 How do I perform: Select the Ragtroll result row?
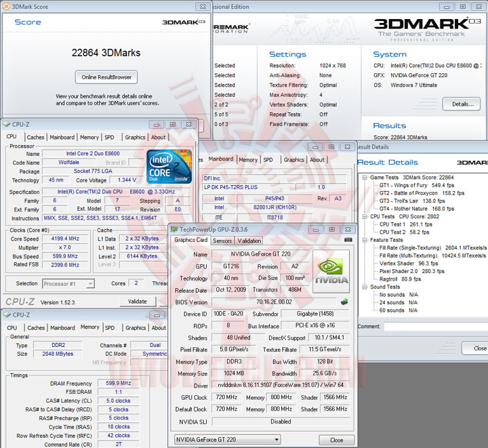click(400, 279)
